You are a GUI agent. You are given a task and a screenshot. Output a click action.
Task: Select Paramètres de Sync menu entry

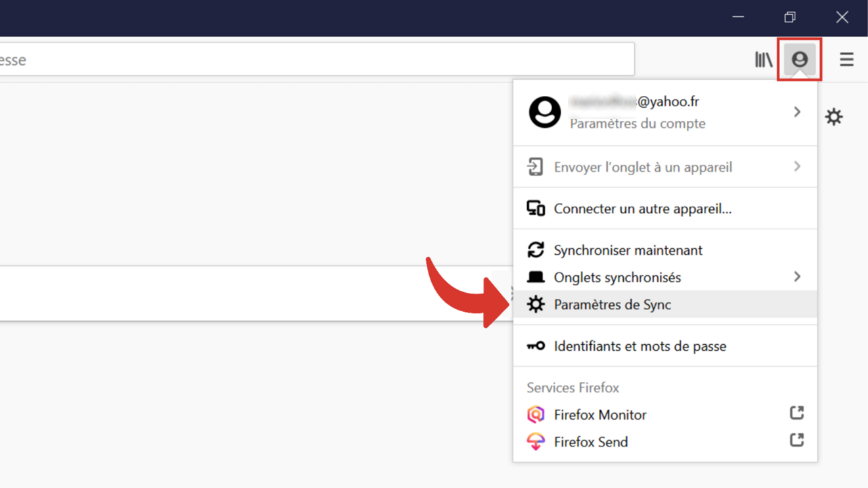pos(612,304)
